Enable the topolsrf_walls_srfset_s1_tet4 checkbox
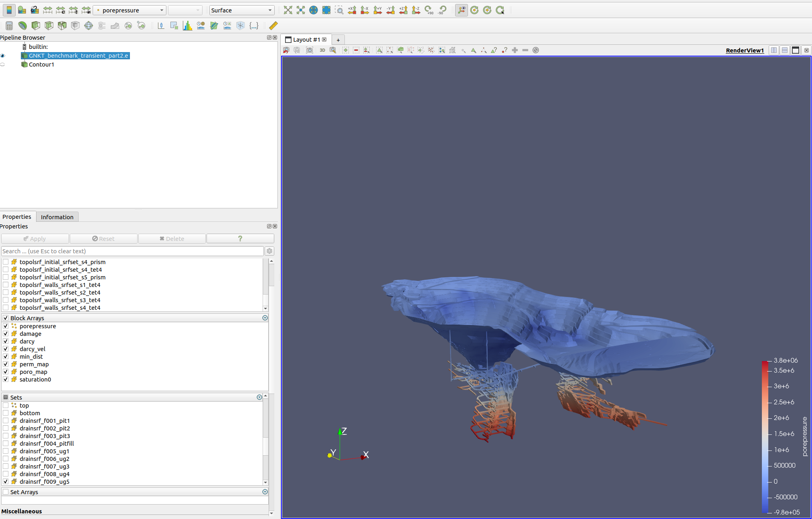812x519 pixels. pos(6,285)
